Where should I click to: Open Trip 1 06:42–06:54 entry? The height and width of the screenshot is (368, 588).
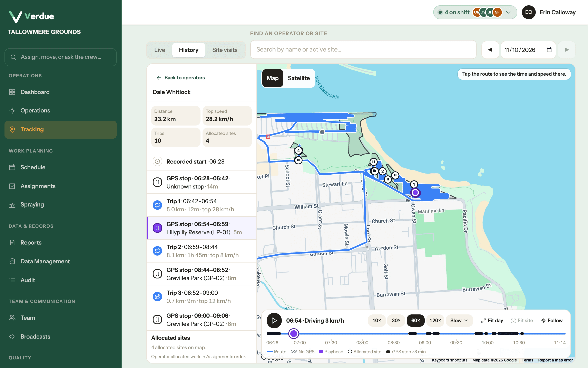pos(202,205)
